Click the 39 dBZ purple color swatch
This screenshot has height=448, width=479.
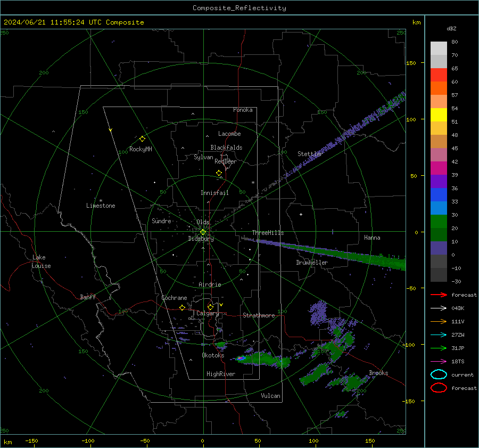coord(439,181)
